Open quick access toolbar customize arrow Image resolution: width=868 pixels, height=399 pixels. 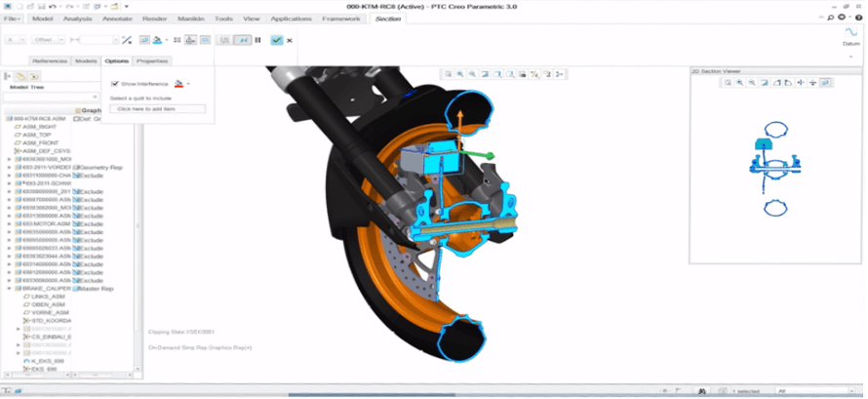(126, 6)
